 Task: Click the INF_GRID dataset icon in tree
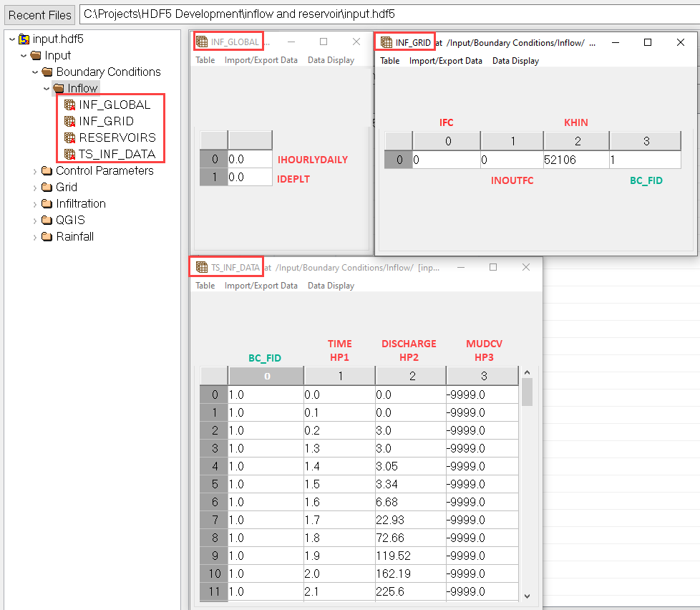click(69, 121)
